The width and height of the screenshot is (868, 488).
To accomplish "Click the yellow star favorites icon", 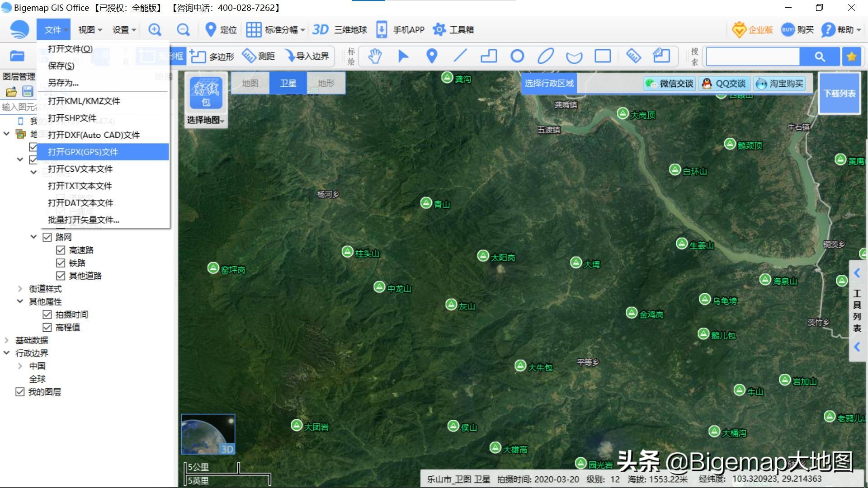I will [852, 56].
